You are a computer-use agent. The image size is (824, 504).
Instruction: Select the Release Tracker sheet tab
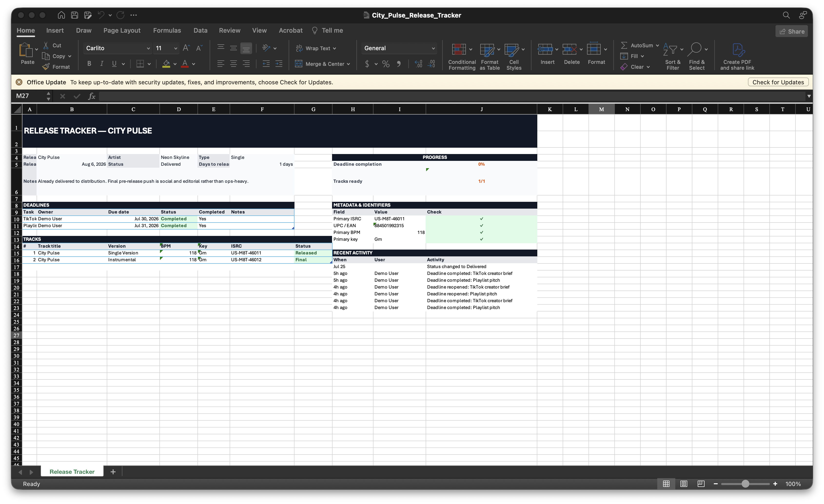[72, 472]
